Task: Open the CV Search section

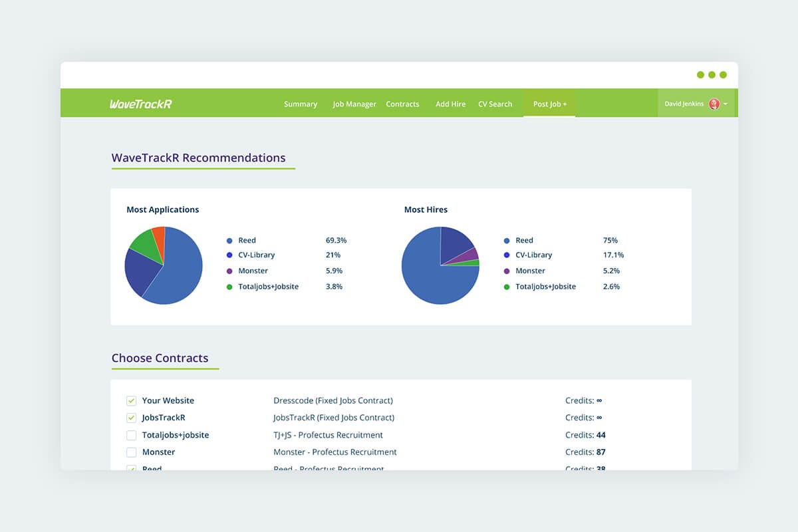Action: (x=495, y=104)
